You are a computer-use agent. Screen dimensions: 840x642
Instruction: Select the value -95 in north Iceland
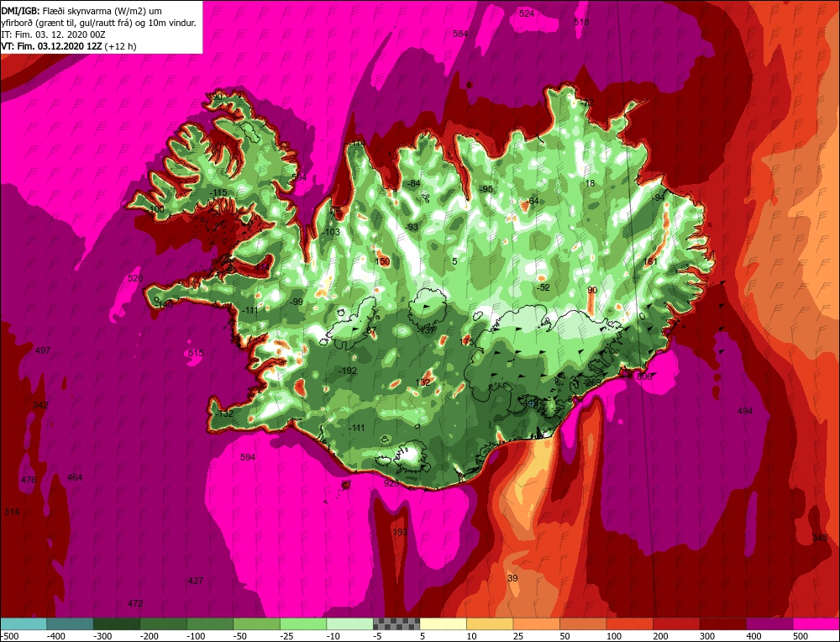click(486, 189)
